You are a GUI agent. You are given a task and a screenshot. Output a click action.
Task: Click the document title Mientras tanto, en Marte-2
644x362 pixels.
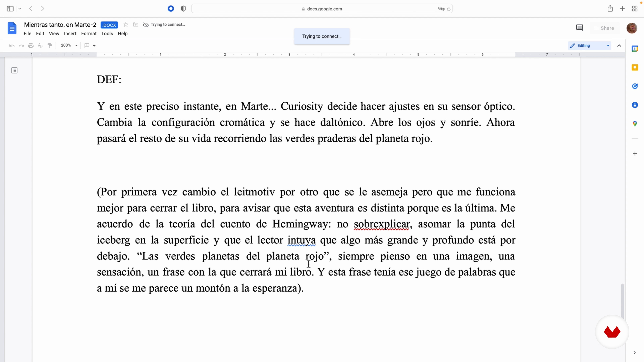pyautogui.click(x=60, y=24)
